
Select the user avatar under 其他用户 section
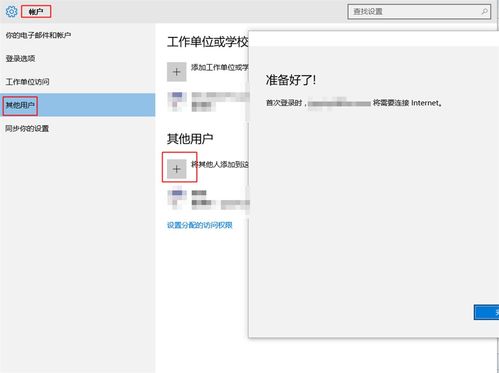click(176, 199)
